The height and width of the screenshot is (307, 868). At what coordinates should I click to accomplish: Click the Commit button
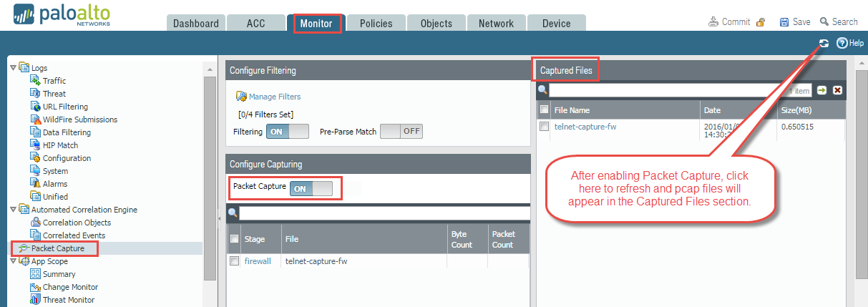pos(729,22)
